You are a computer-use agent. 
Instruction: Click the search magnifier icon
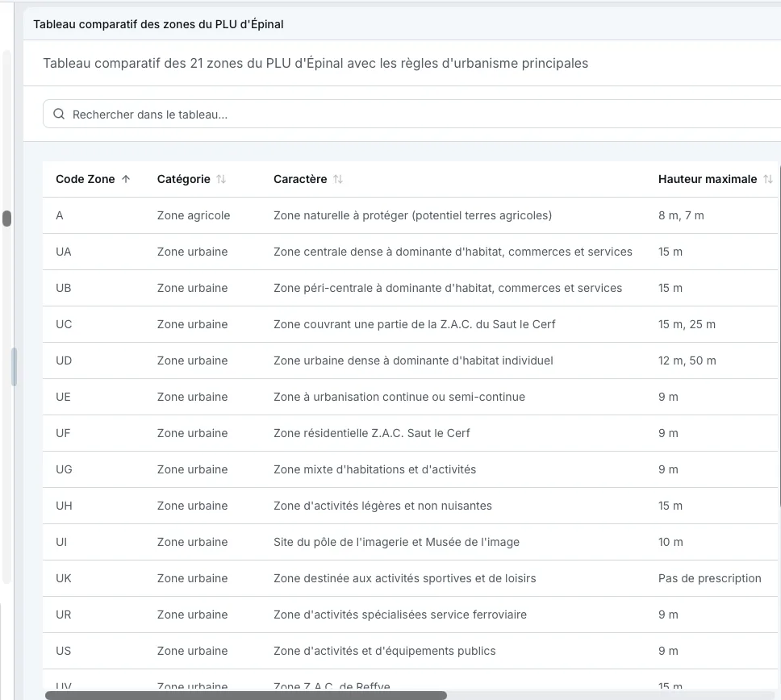59,114
